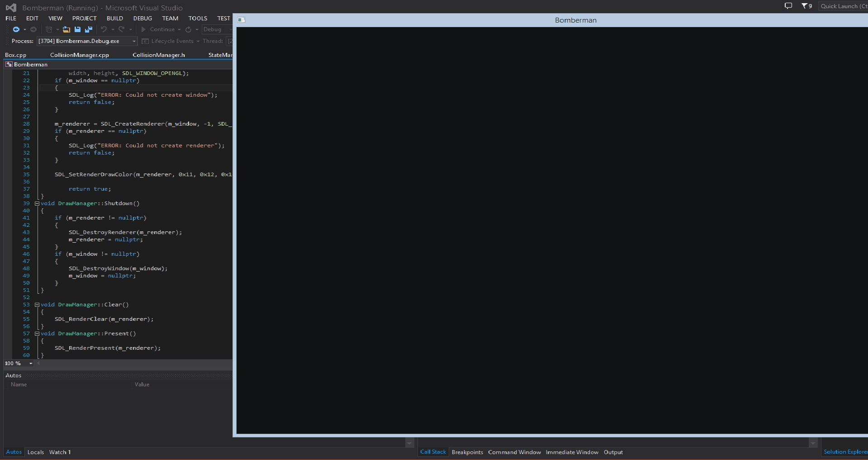Click in the Quick Launch search box

[x=843, y=6]
